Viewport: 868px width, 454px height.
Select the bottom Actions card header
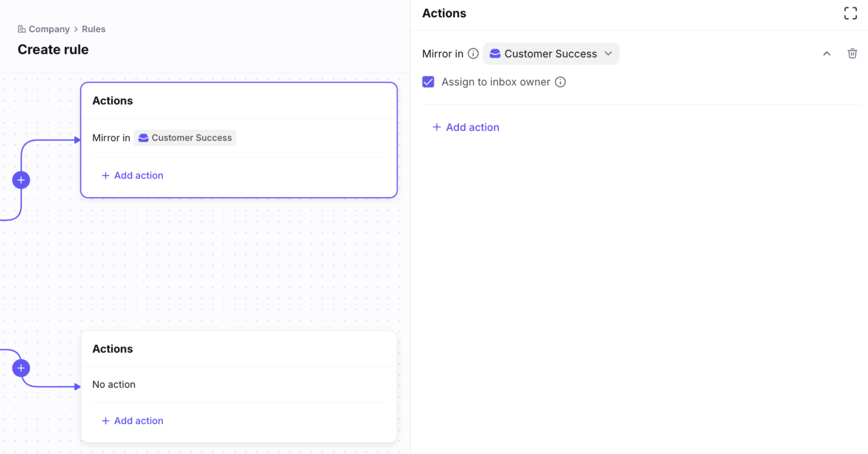112,349
